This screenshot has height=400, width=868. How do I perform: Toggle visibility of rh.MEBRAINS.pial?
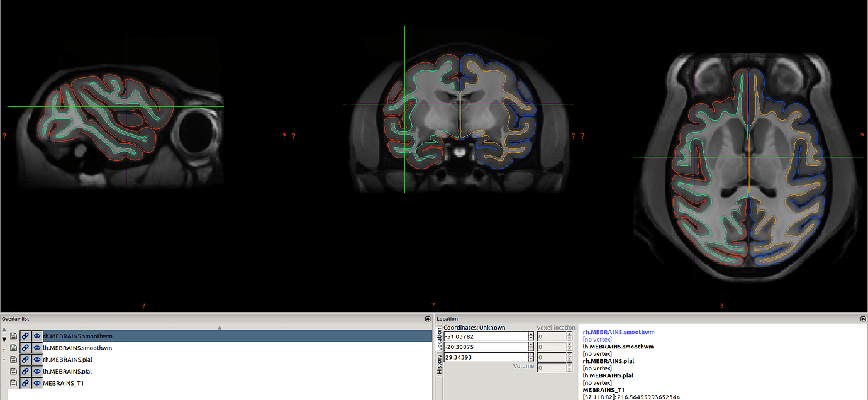point(37,359)
